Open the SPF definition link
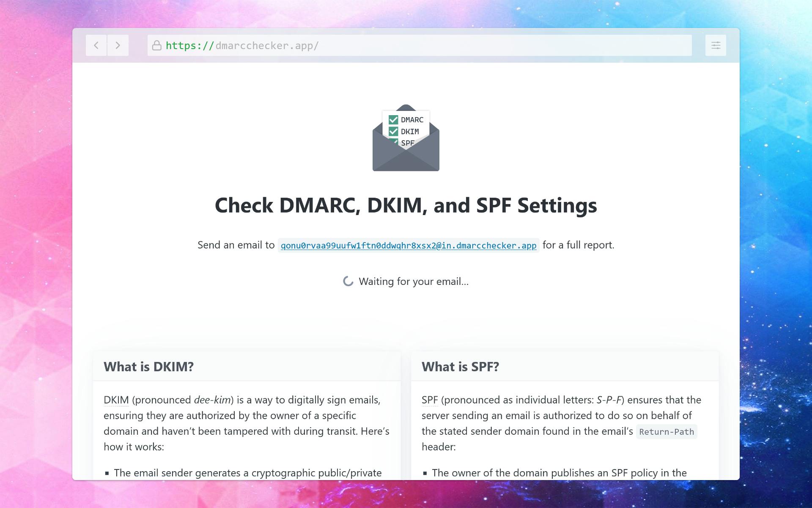812x508 pixels. 429,399
